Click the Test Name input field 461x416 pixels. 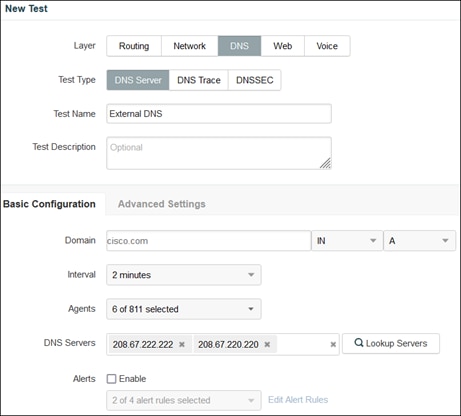click(219, 114)
